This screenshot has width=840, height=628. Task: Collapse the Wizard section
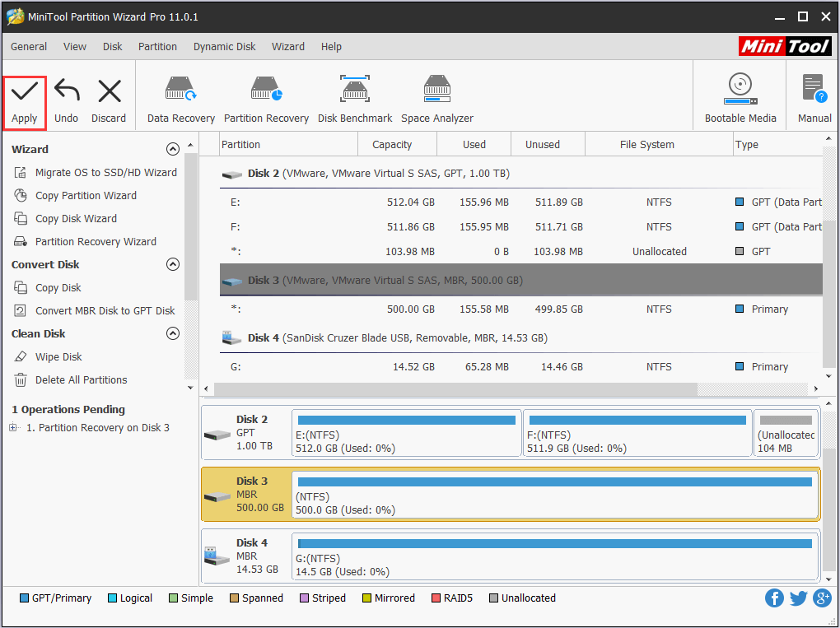(172, 149)
